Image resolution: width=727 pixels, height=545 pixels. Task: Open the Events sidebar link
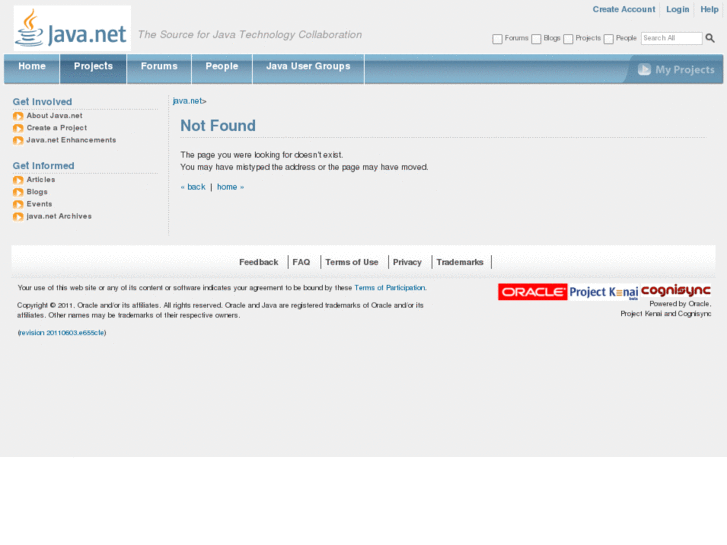(x=39, y=204)
